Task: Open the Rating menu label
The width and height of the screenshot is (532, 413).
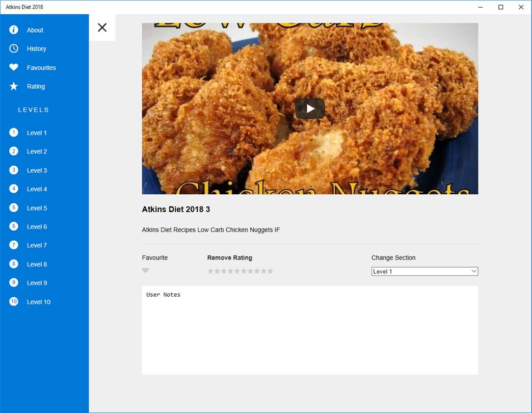Action: tap(36, 87)
